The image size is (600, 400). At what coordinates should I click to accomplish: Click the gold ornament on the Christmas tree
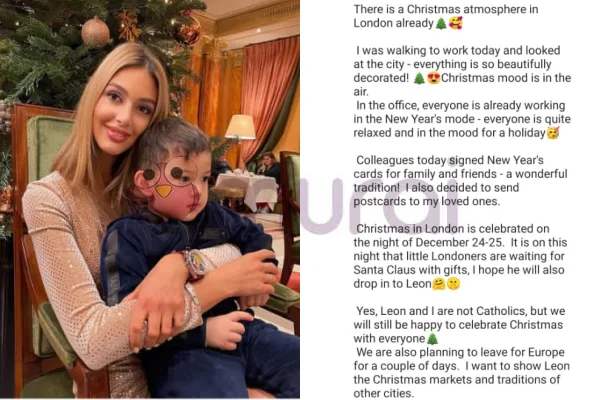(95, 32)
